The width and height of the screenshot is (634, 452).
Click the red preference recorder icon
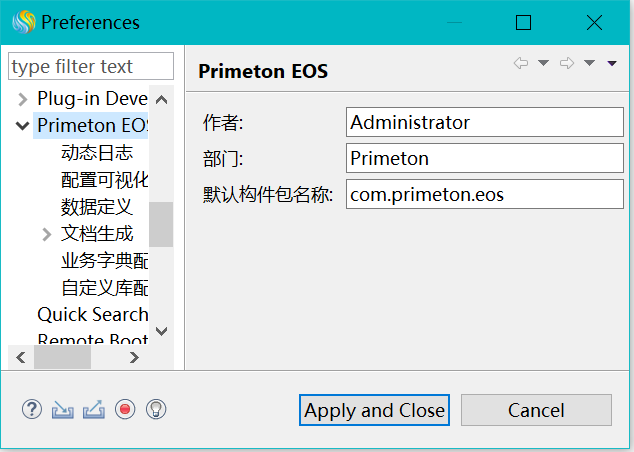pos(124,409)
